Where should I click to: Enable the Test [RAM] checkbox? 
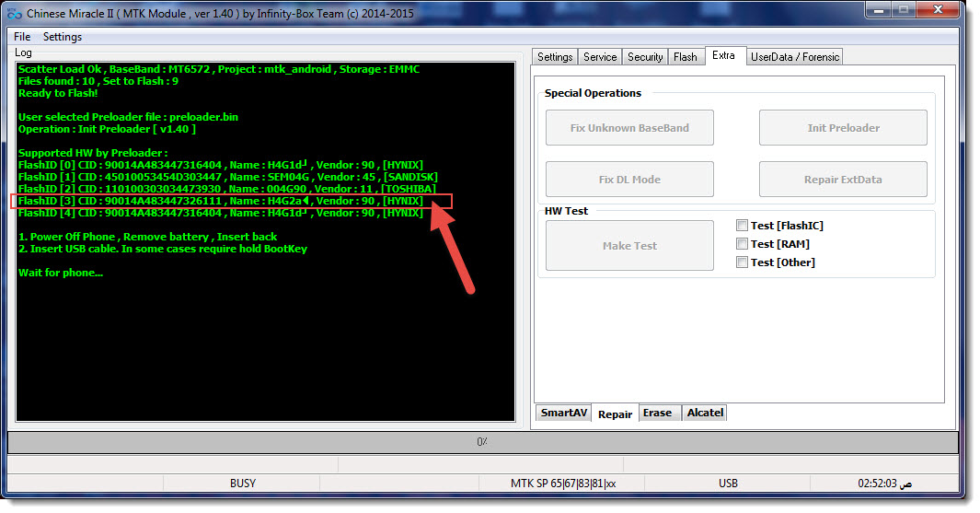point(742,244)
